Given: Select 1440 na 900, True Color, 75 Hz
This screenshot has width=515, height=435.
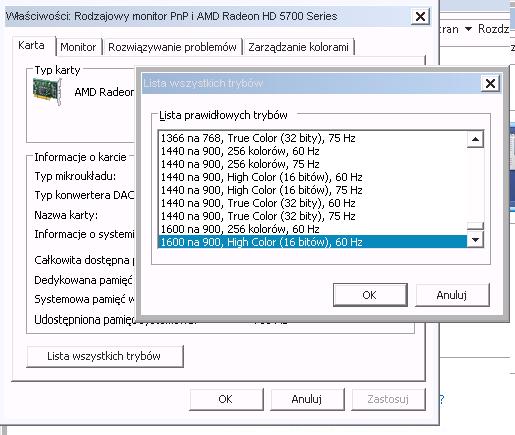Looking at the screenshot, I should coord(313,216).
